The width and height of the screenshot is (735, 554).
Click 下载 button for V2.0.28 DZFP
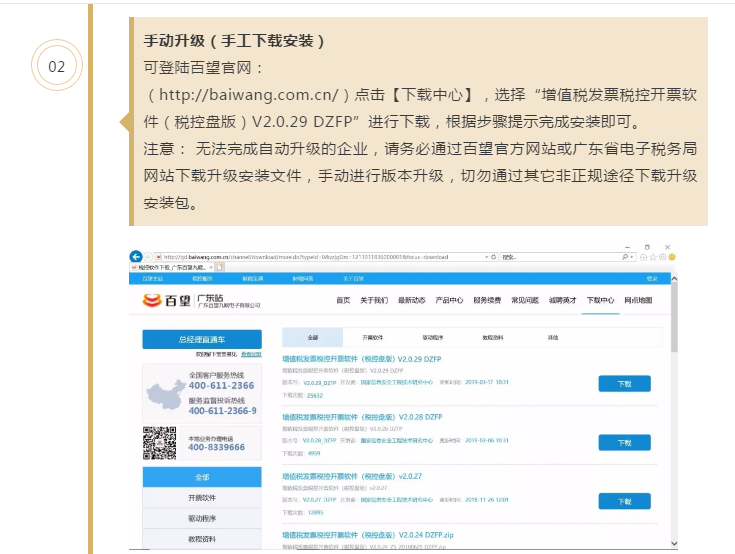(x=624, y=443)
